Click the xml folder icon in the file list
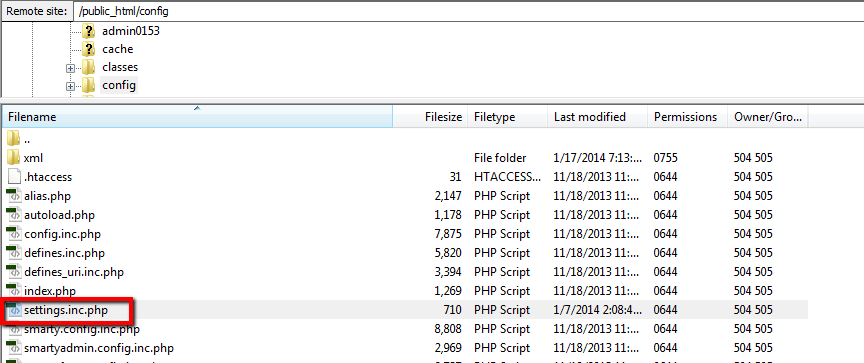 click(13, 158)
